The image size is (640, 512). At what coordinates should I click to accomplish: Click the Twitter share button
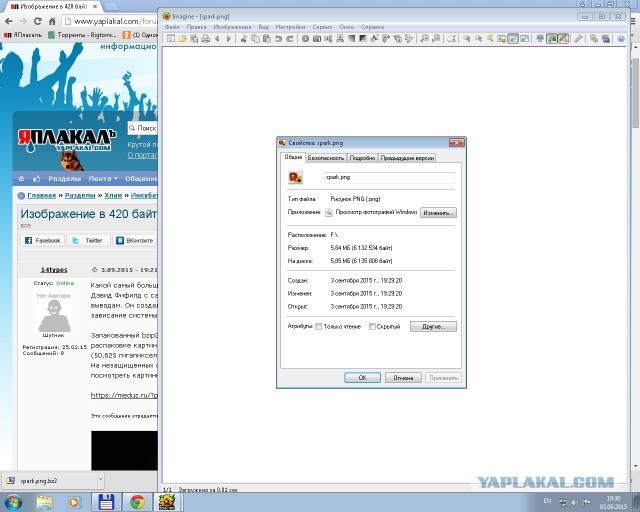89,240
